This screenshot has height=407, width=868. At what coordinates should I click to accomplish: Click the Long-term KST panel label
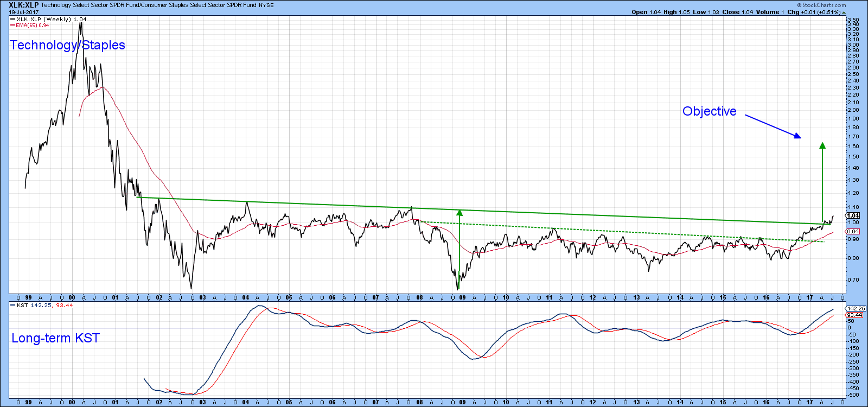55,338
